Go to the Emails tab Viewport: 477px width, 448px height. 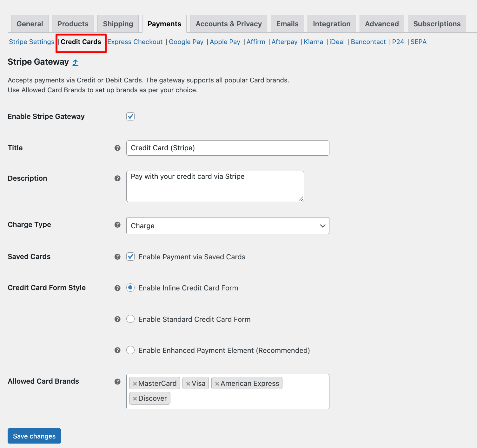point(288,24)
